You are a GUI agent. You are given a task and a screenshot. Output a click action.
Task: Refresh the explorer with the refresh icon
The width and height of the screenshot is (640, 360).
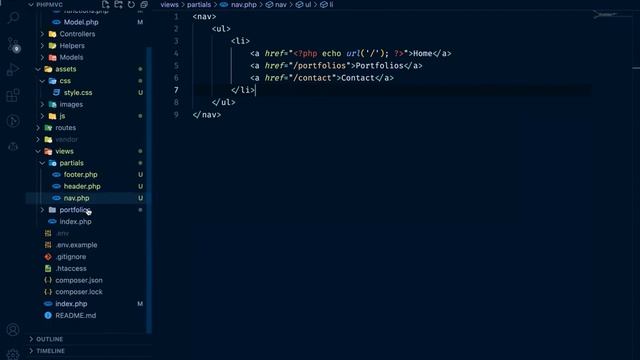point(131,4)
